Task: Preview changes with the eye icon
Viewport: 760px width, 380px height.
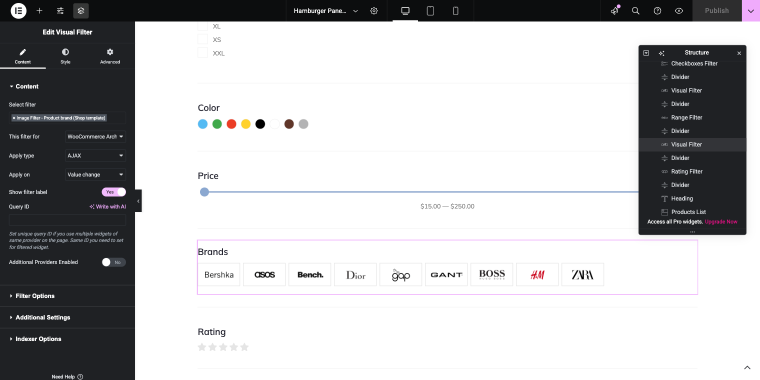Action: point(679,11)
